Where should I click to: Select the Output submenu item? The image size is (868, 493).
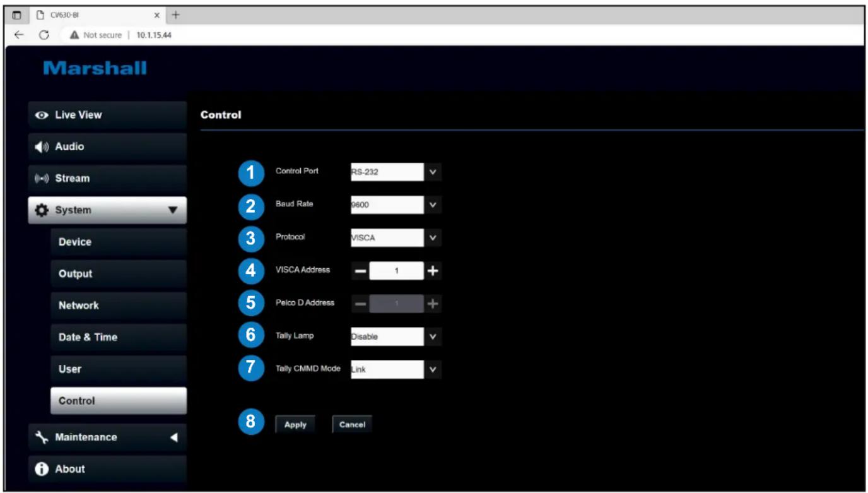coord(119,273)
